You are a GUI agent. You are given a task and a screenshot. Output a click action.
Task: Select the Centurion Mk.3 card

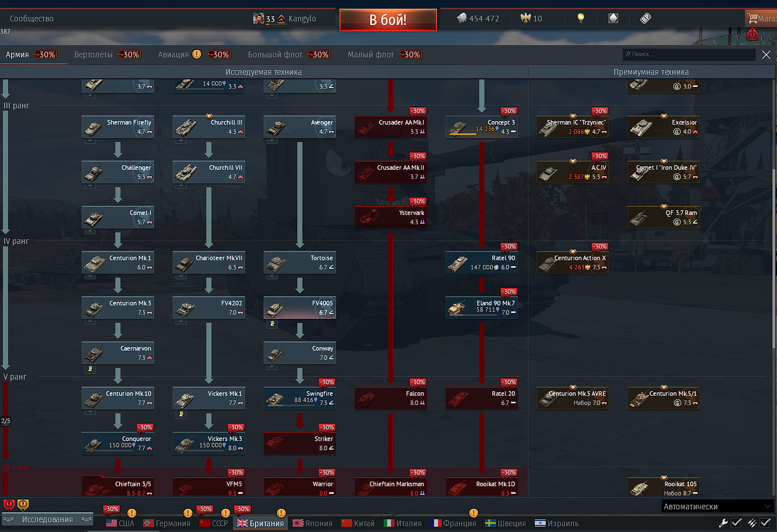[118, 308]
